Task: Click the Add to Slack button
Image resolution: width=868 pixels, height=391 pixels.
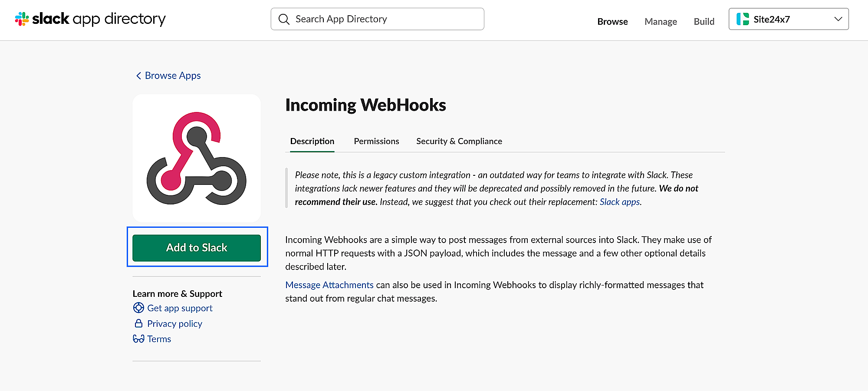Action: [x=196, y=247]
